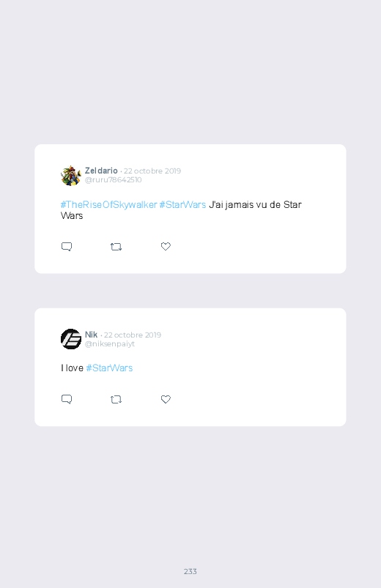381x588 pixels.
Task: Open the #TheRiseOfSkywalker hashtag
Action: point(108,204)
